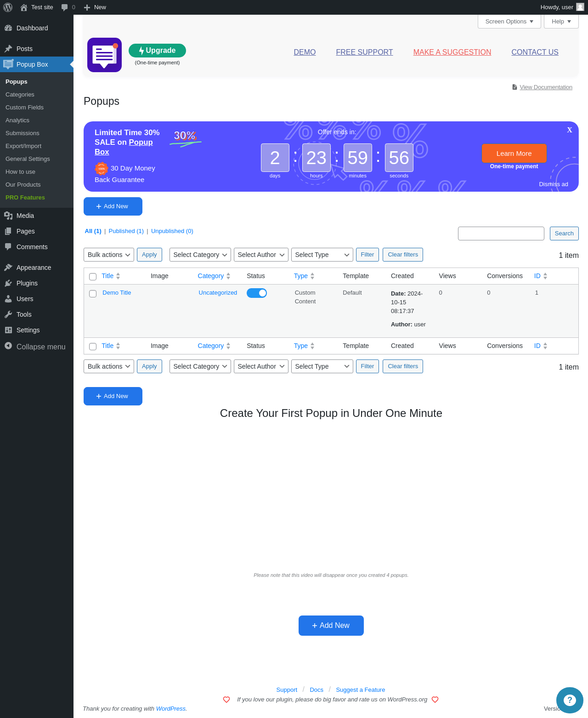Click the Plugins plug icon

tap(8, 283)
